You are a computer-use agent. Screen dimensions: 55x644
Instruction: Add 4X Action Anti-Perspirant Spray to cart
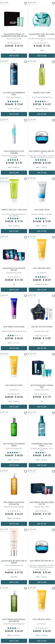14,114
